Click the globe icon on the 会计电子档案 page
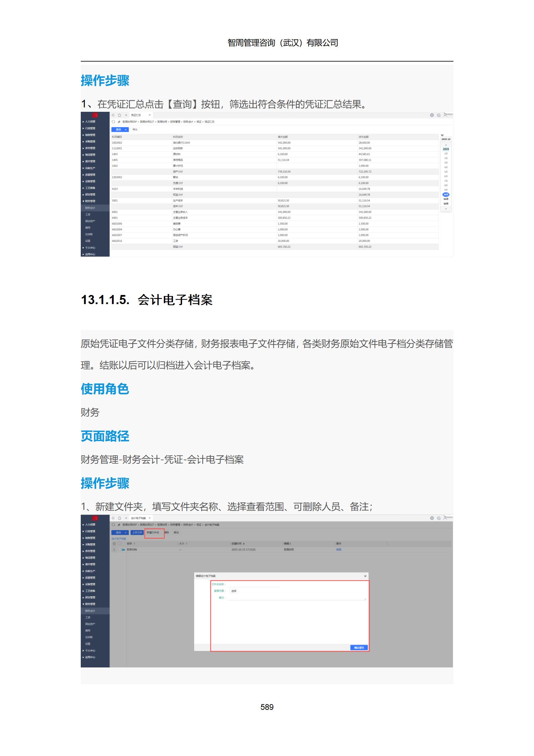534x756 pixels. [x=432, y=518]
